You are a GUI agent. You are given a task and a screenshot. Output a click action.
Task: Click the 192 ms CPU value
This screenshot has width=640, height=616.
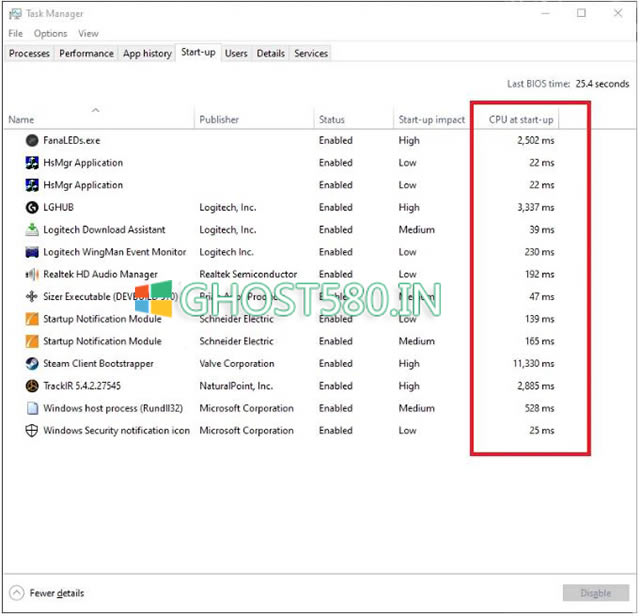coord(540,274)
